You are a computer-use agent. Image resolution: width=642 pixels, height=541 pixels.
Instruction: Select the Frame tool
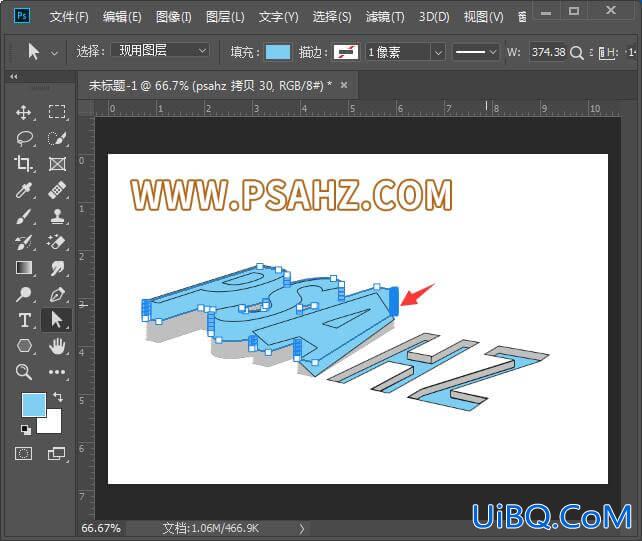(57, 164)
